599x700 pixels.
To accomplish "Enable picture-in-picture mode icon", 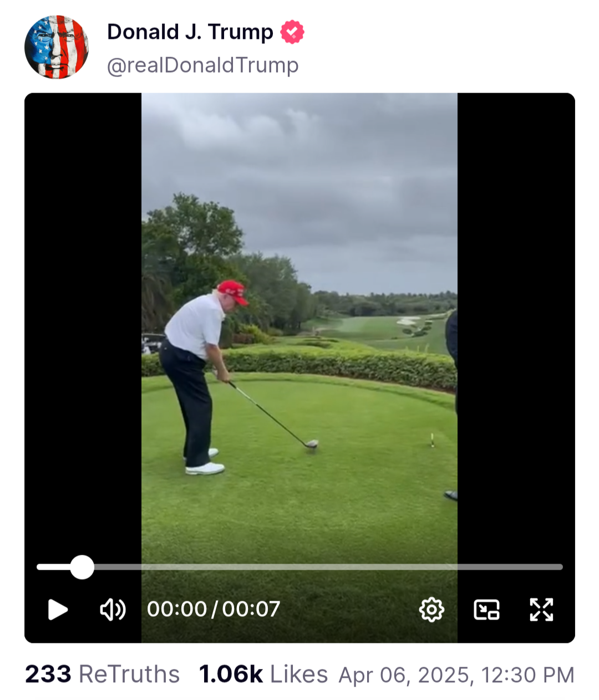I will [x=486, y=610].
